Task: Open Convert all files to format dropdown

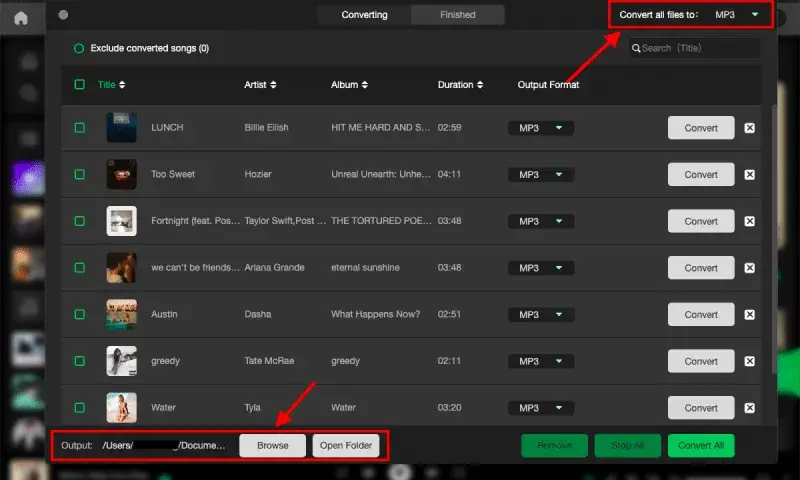Action: pyautogui.click(x=736, y=15)
